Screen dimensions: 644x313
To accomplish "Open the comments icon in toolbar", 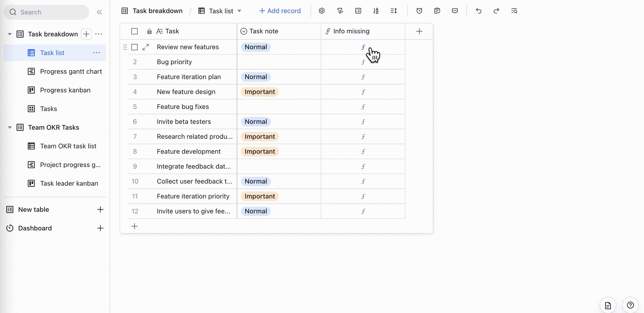I will (x=455, y=11).
